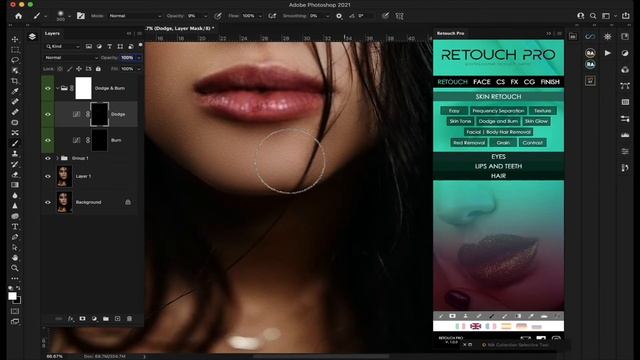The image size is (640, 360).
Task: Open the Smoothing dropdown arrow
Action: click(327, 16)
